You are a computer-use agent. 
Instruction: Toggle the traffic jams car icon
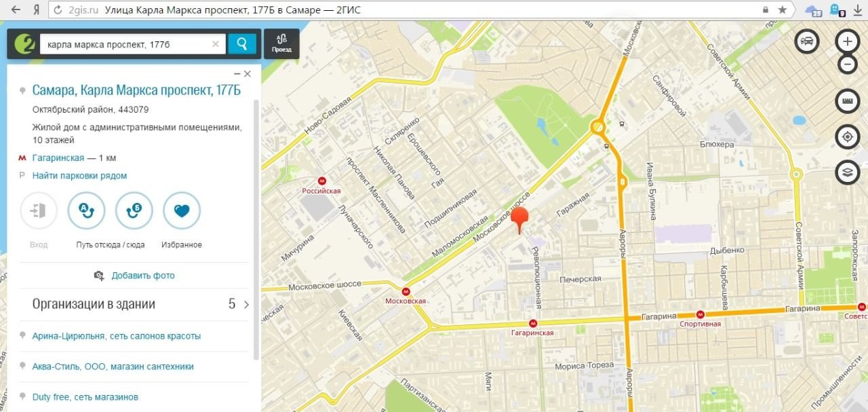click(807, 42)
